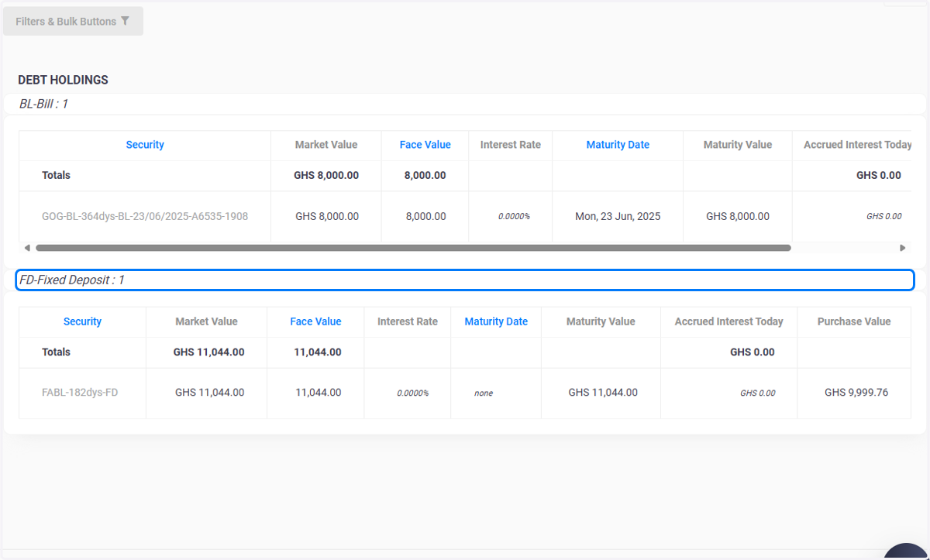
Task: Click the funnel filter icon
Action: click(x=125, y=22)
